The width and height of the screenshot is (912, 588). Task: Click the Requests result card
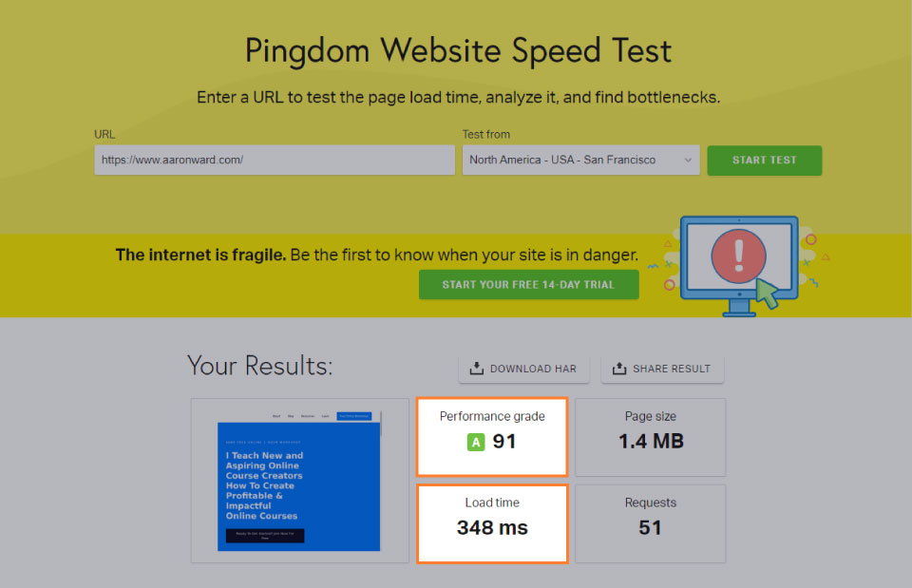click(651, 522)
